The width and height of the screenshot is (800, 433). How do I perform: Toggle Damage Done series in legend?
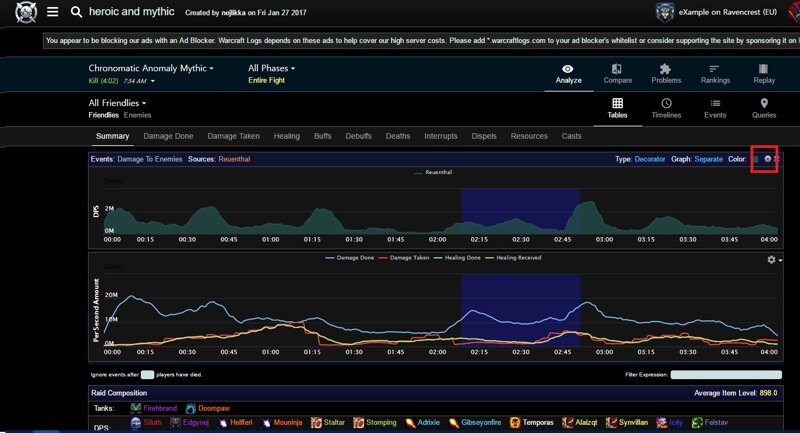coord(349,258)
